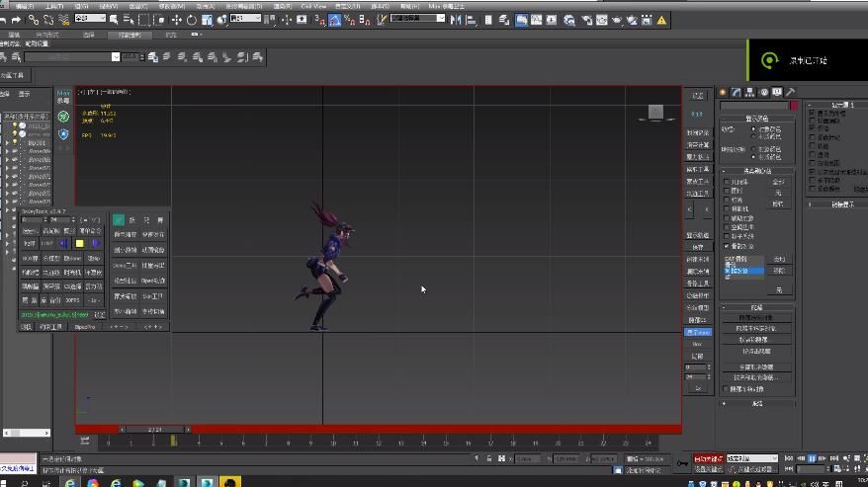Toggle the Cameras hide-by-category checkbox
The width and height of the screenshot is (868, 487).
727,208
